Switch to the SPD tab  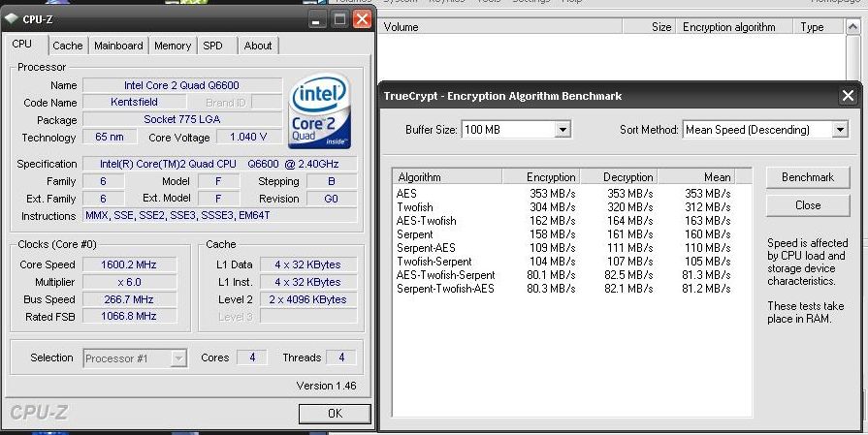(212, 46)
